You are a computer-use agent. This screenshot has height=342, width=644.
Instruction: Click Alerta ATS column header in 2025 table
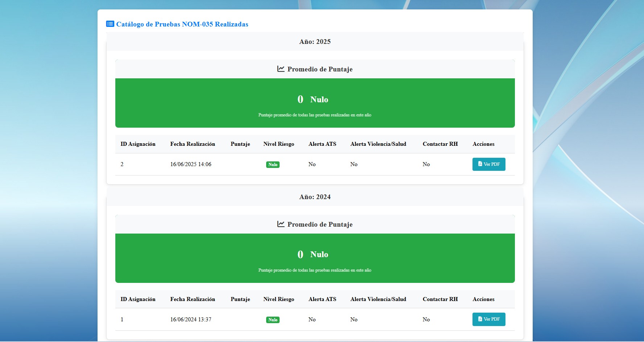pyautogui.click(x=322, y=144)
